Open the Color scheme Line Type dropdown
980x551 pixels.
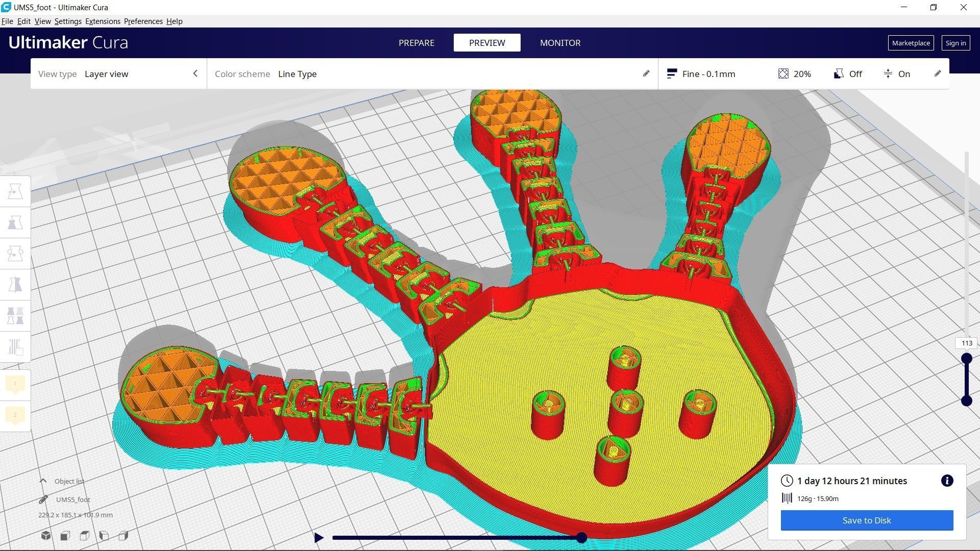click(432, 74)
